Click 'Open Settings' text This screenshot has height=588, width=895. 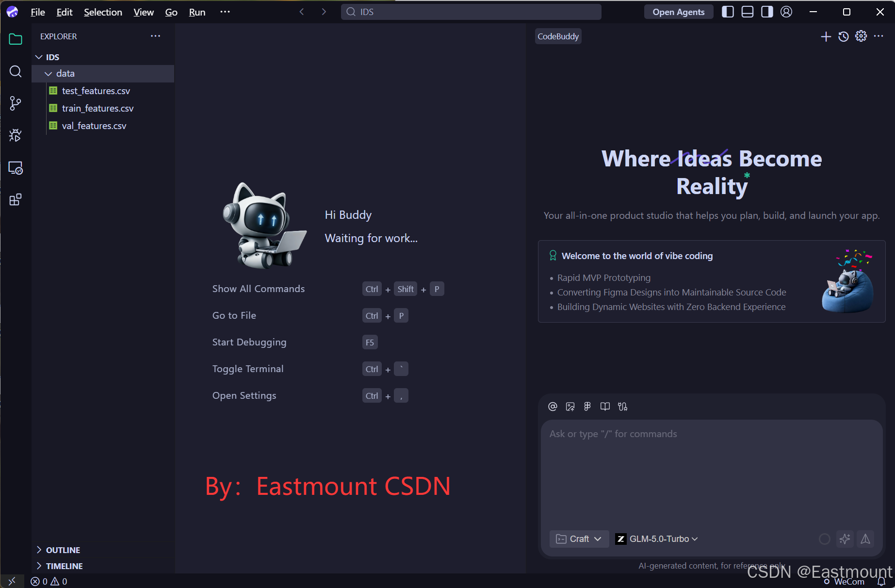(x=244, y=395)
